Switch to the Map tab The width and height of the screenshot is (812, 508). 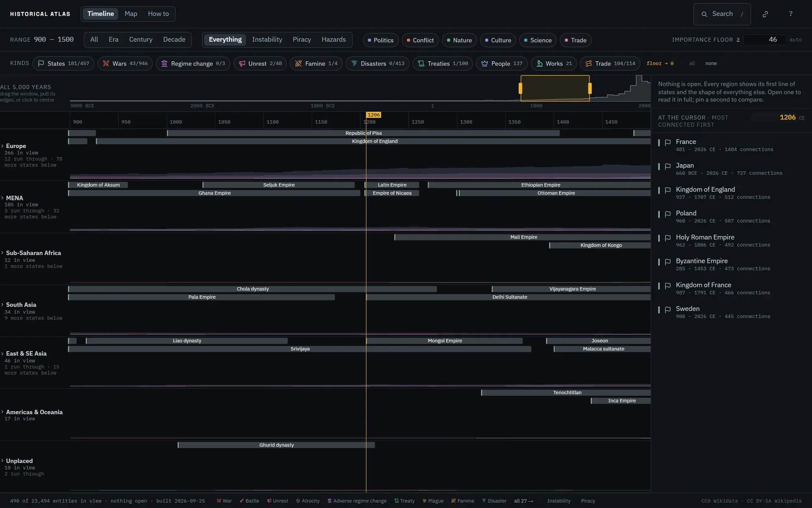click(x=131, y=14)
